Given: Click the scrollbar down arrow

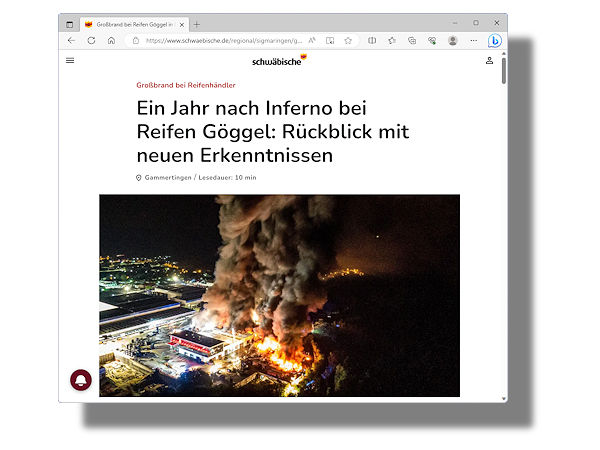Looking at the screenshot, I should [504, 399].
